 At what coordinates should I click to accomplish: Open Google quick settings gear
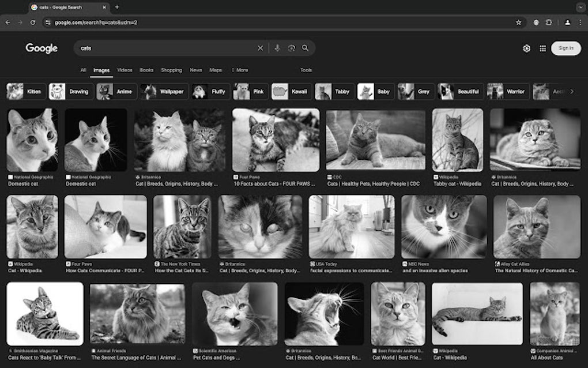click(x=526, y=48)
